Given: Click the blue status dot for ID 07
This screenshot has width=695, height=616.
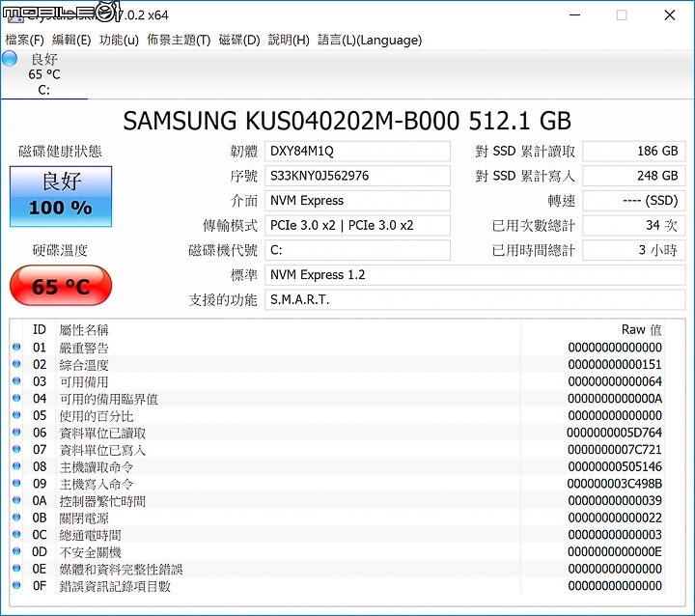Looking at the screenshot, I should [16, 449].
